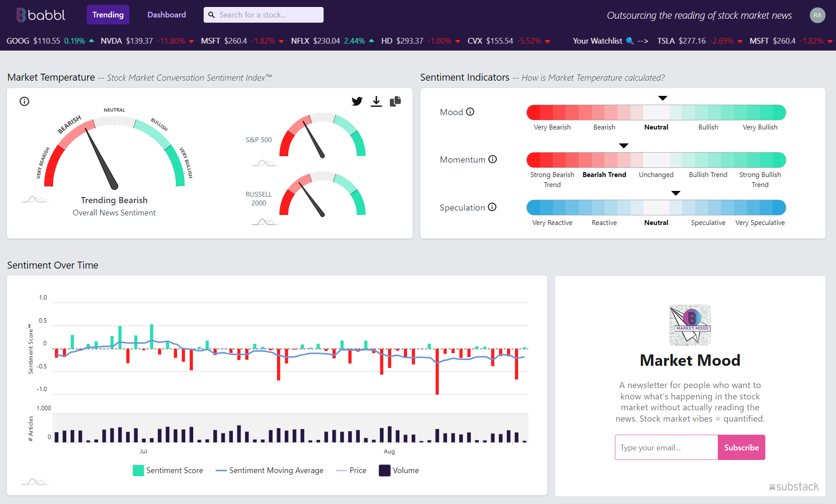836x504 pixels.
Task: Select HD ticker in the tape
Action: [421, 41]
